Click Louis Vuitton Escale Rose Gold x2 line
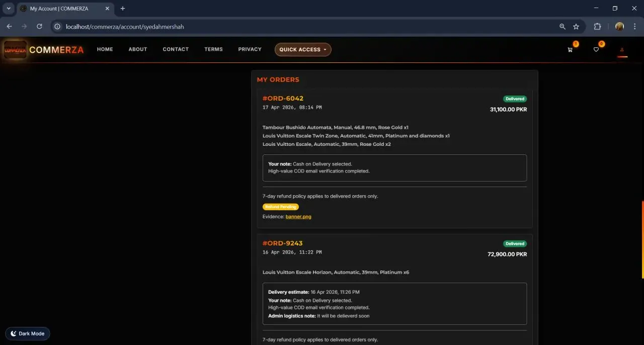 point(327,144)
